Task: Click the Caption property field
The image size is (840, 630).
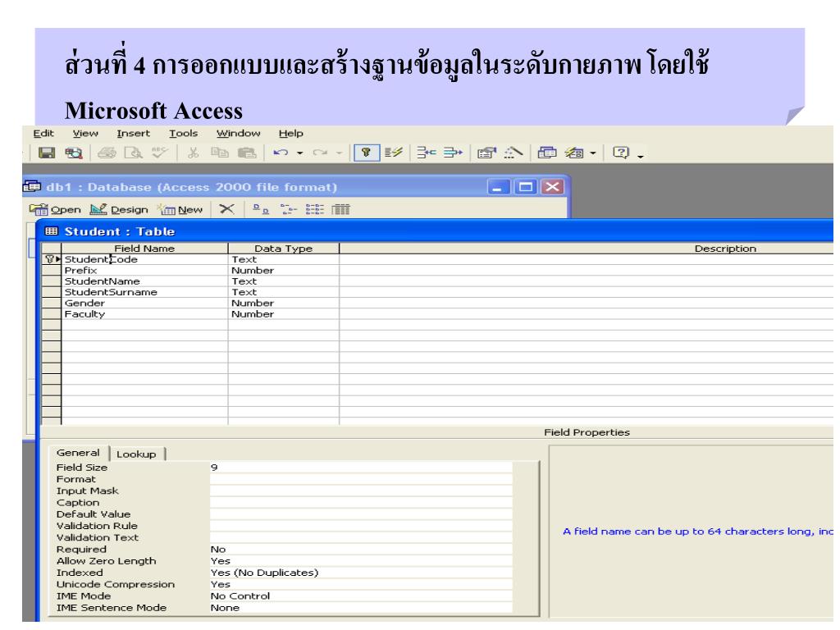Action: [361, 503]
